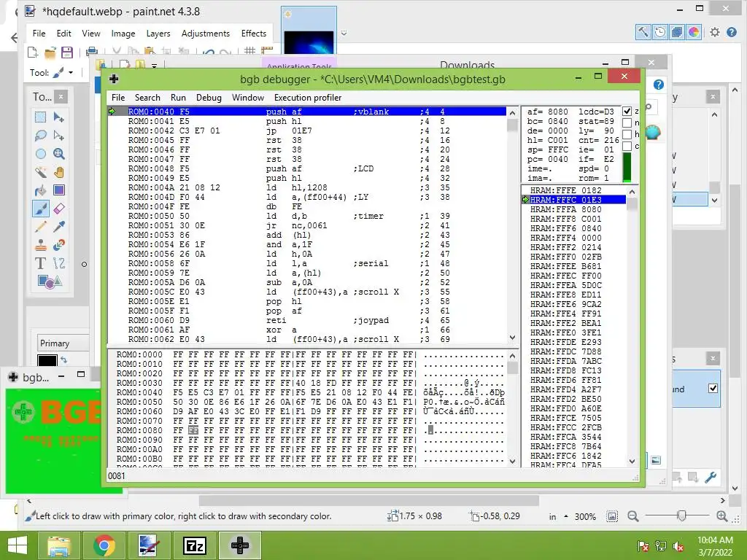Select the Magic Wand tool
Screen dimensions: 747x560
pos(41,172)
